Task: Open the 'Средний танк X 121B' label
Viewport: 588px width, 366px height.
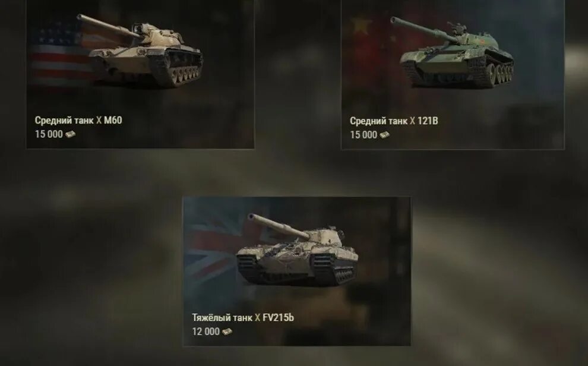Action: [394, 121]
